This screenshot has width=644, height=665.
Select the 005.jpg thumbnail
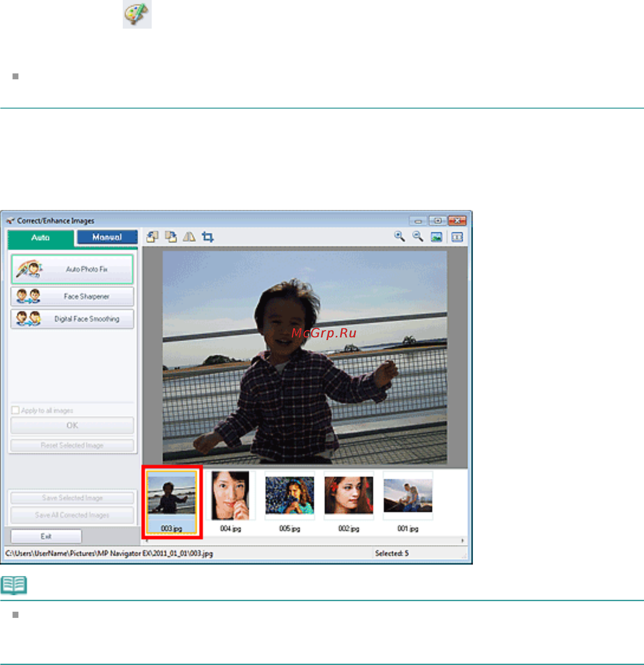[290, 501]
